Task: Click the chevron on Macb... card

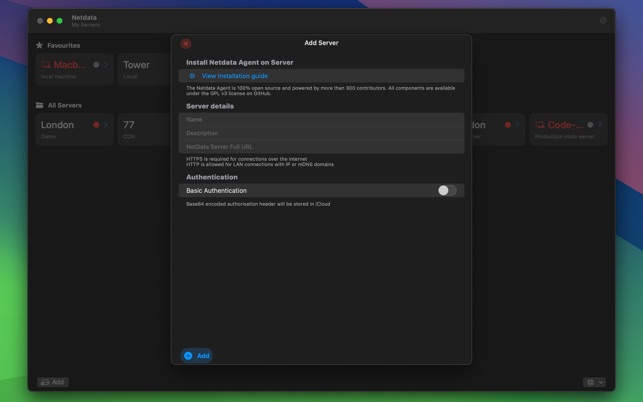Action: click(106, 65)
